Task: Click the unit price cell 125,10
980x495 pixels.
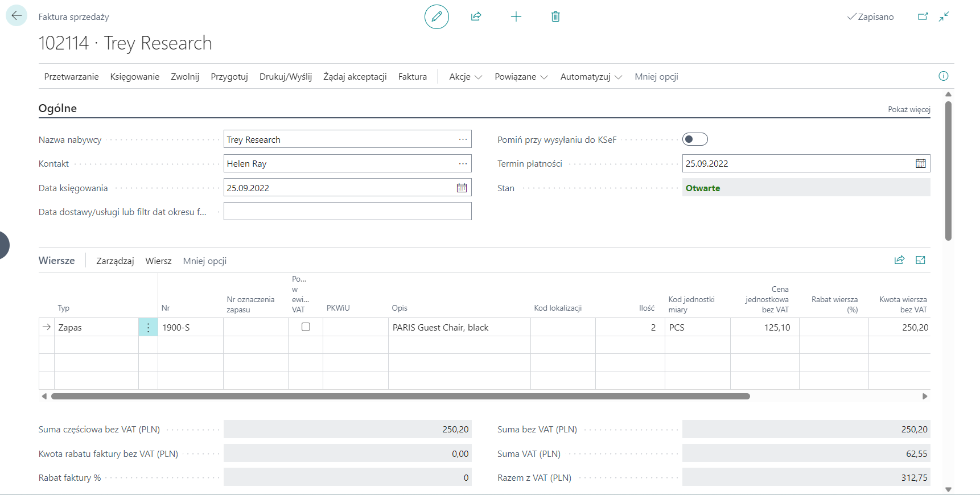Action: pos(765,327)
